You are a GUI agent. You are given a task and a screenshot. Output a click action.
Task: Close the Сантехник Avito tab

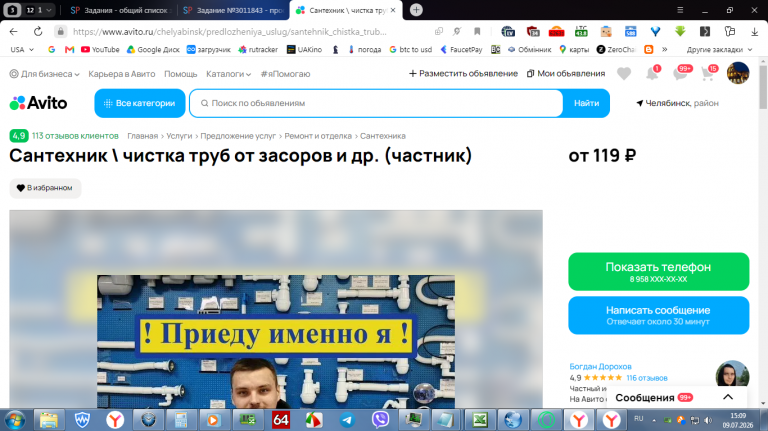pos(393,10)
